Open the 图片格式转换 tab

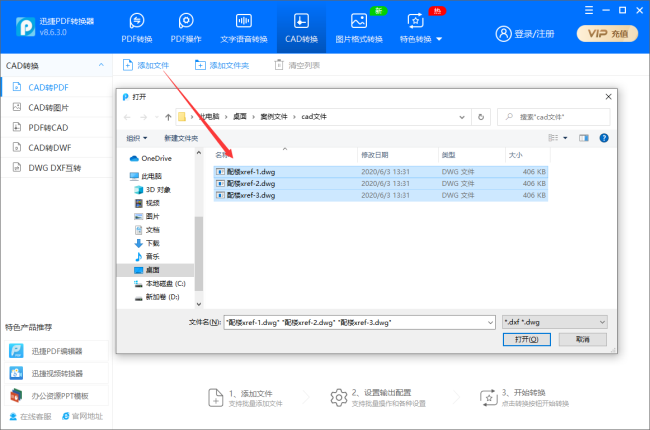[x=359, y=28]
